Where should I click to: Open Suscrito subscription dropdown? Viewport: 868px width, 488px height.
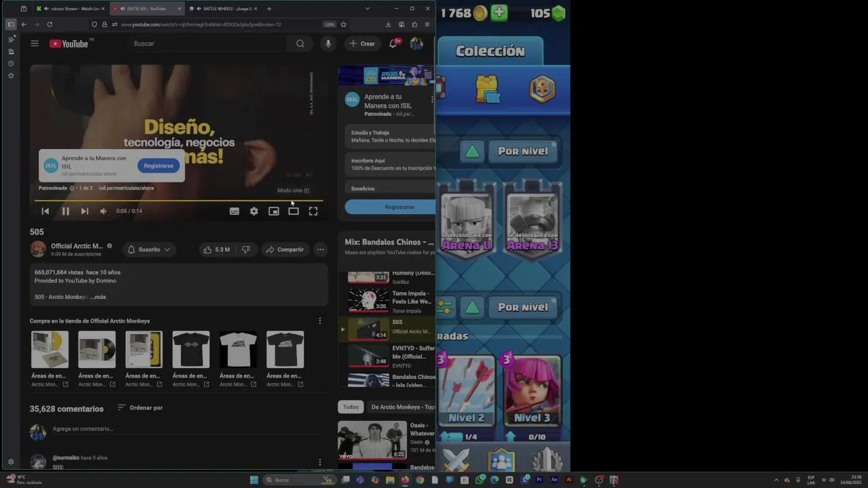pos(149,249)
